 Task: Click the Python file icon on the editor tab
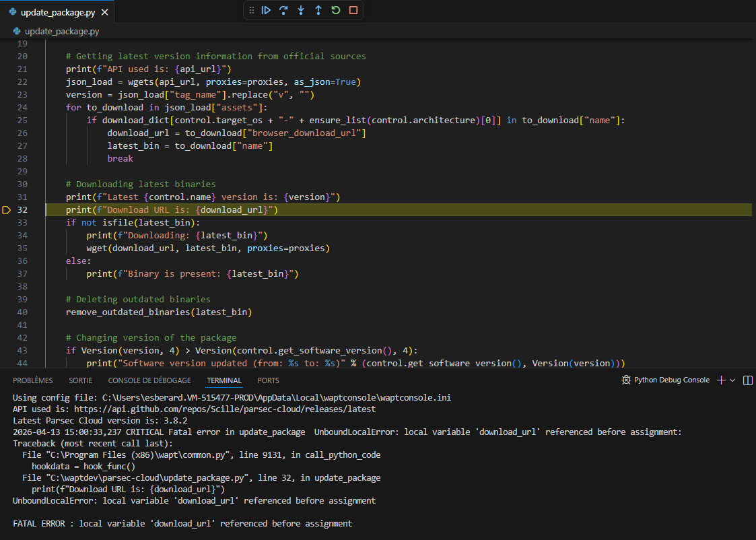tap(11, 11)
